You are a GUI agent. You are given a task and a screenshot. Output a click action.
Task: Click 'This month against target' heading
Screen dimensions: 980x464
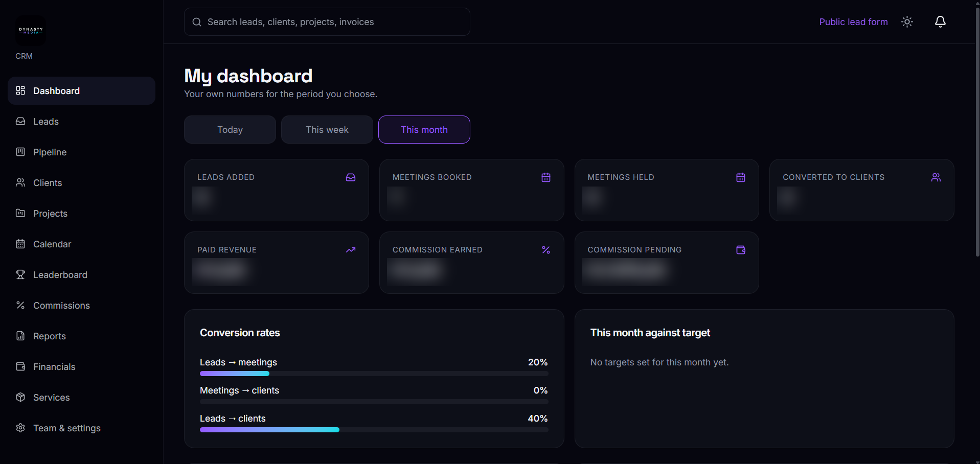(650, 333)
